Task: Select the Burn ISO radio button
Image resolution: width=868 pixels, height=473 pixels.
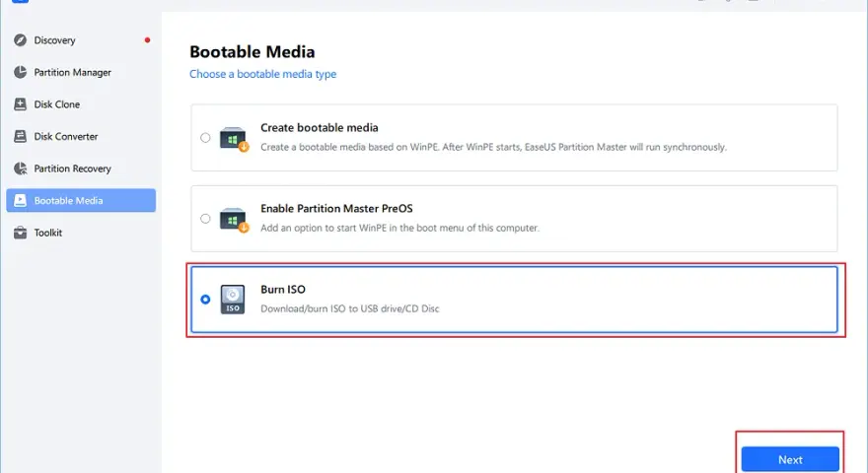Action: coord(205,300)
